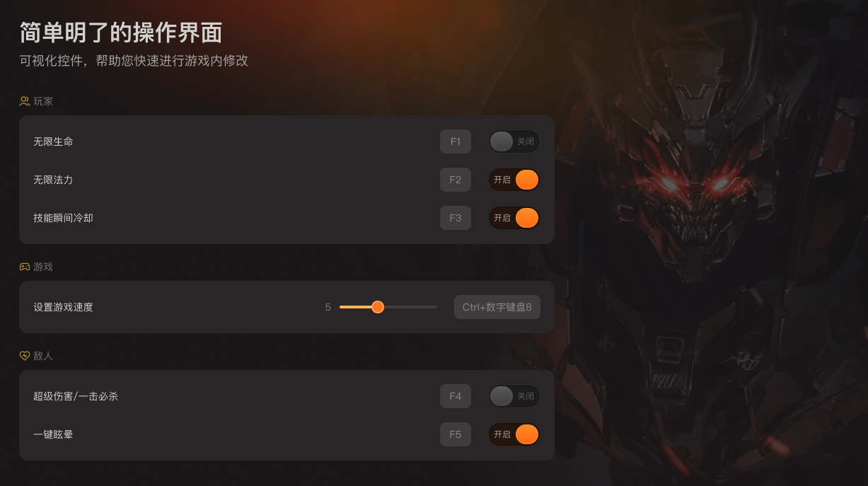Select the F3 hotkey box

click(x=456, y=218)
